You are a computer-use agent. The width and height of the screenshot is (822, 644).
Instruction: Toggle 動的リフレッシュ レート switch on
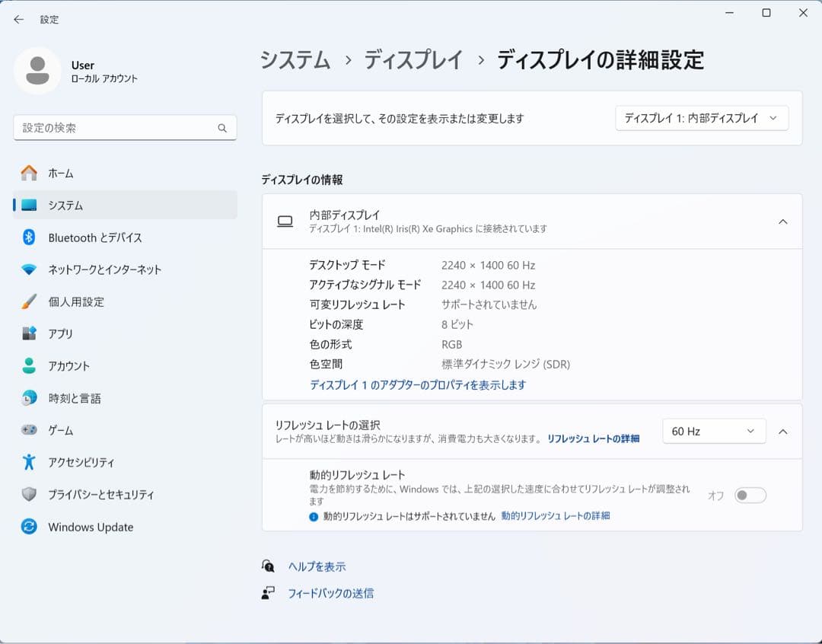[x=750, y=495]
